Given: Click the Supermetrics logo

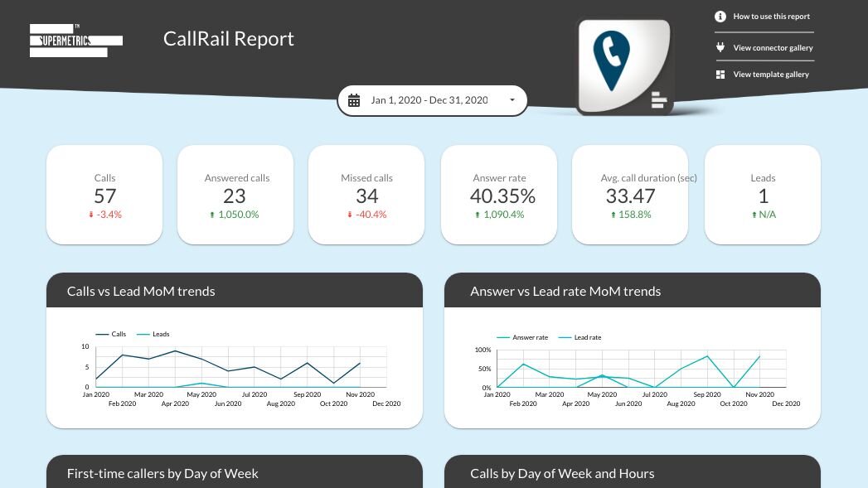Looking at the screenshot, I should (x=75, y=40).
